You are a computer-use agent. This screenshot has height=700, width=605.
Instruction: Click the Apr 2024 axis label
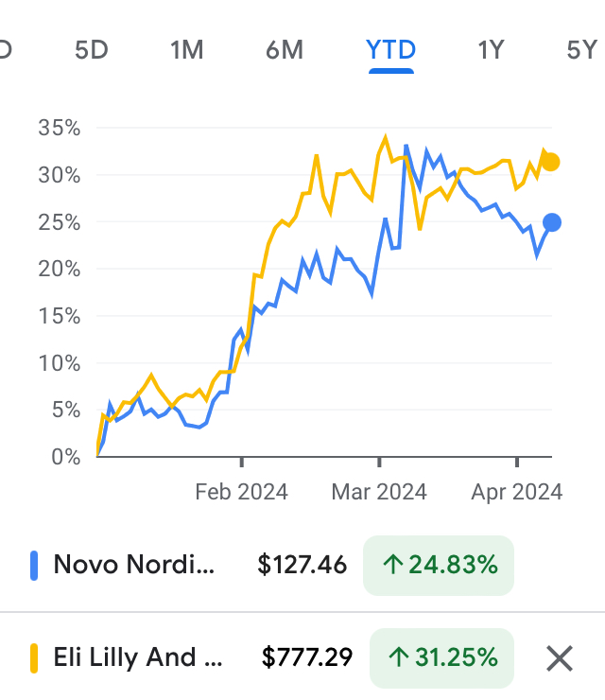pos(517,492)
